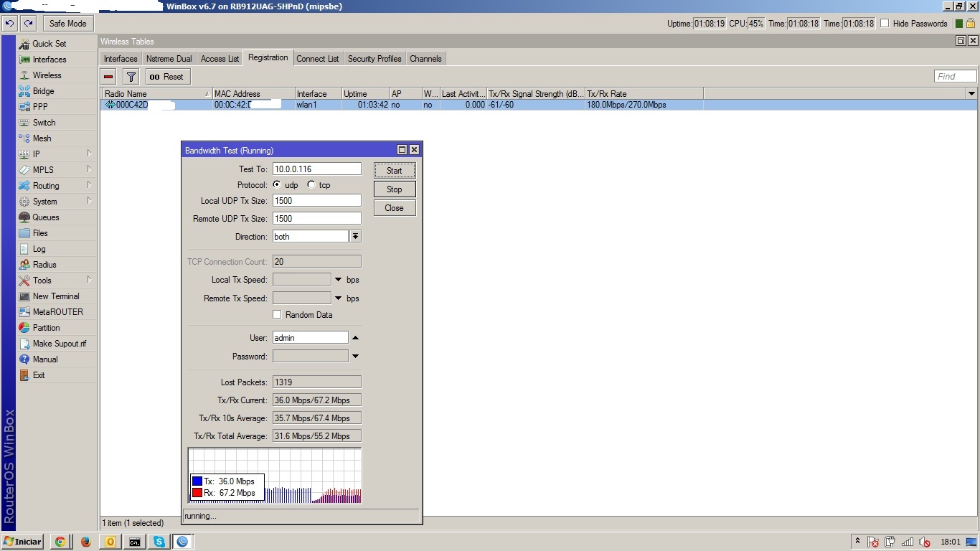The image size is (980, 551).
Task: Select the tcp protocol radio button
Action: click(x=311, y=185)
